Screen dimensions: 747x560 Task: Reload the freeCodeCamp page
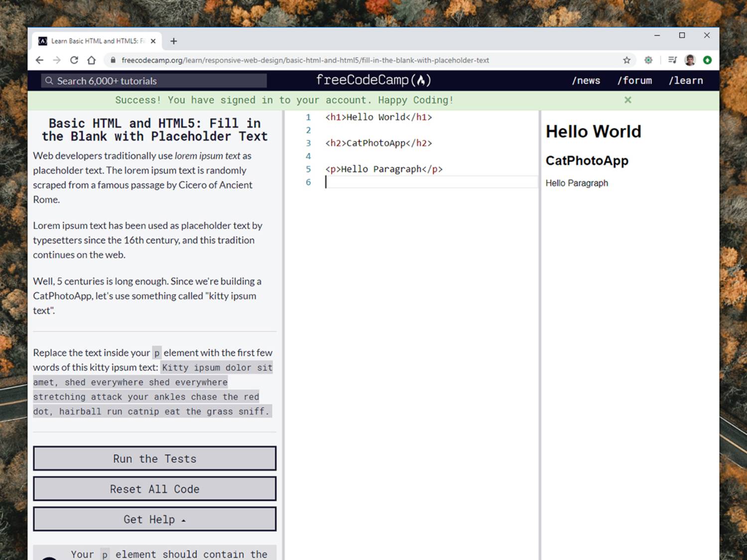74,60
